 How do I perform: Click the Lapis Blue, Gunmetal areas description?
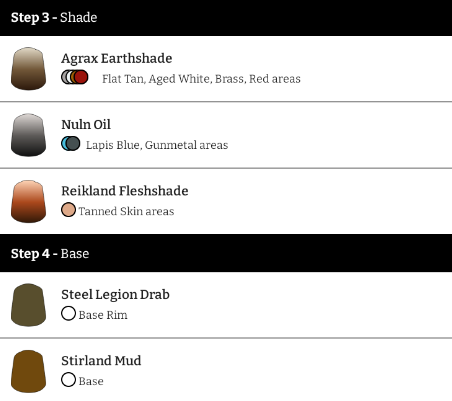coord(157,145)
